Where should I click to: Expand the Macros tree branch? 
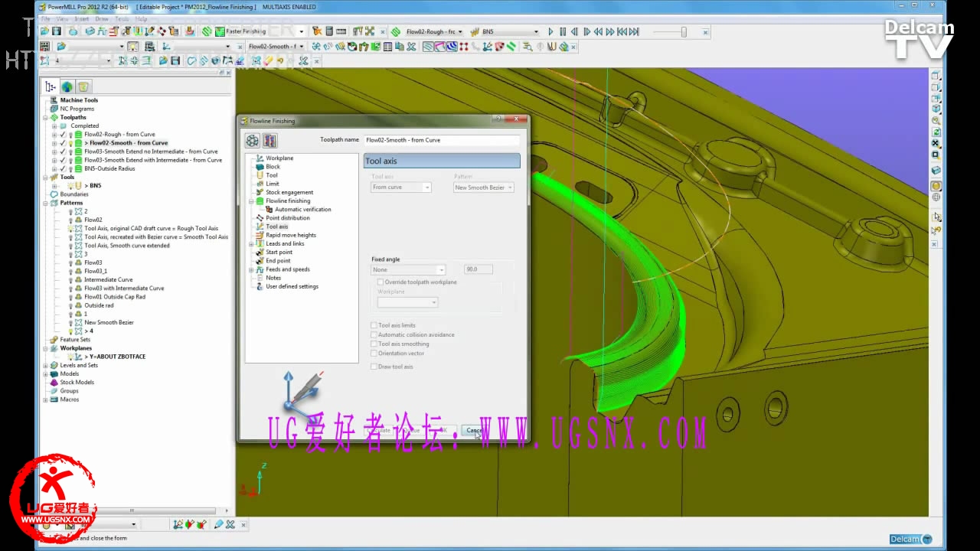[45, 399]
